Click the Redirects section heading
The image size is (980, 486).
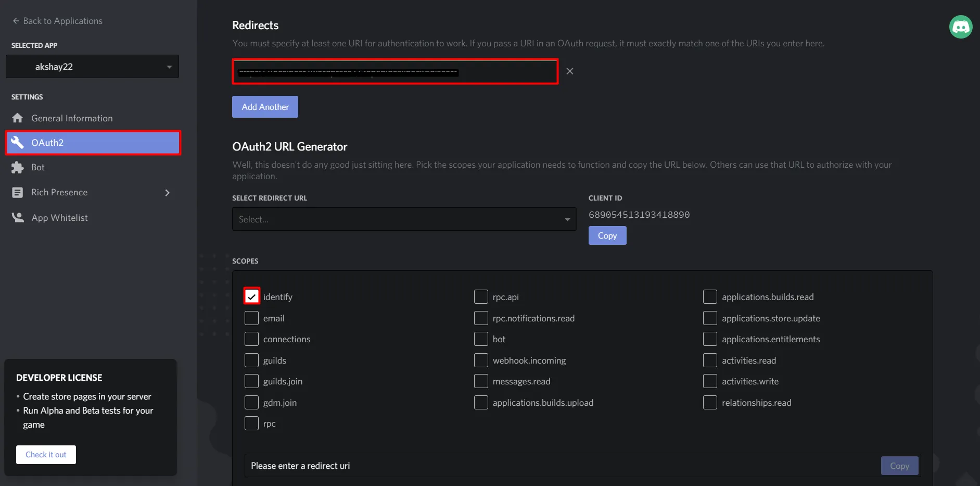(255, 25)
